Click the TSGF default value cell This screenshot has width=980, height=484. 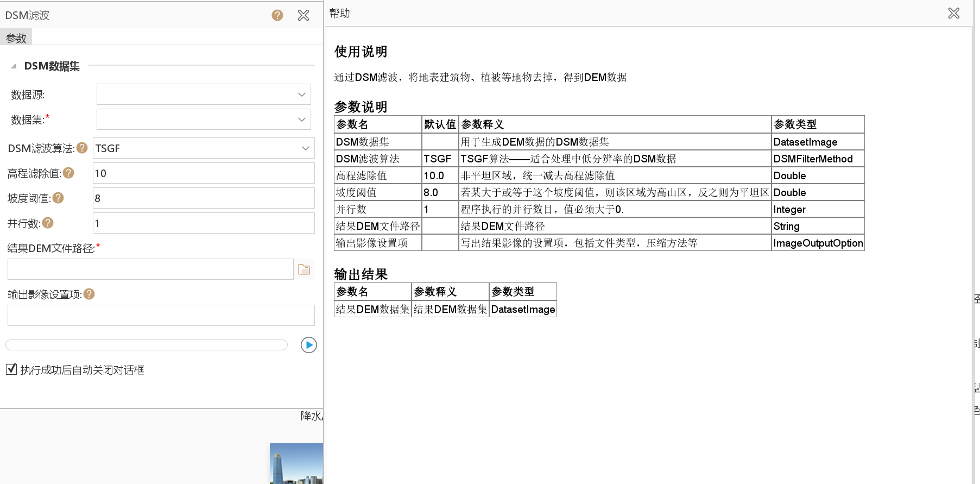(440, 159)
